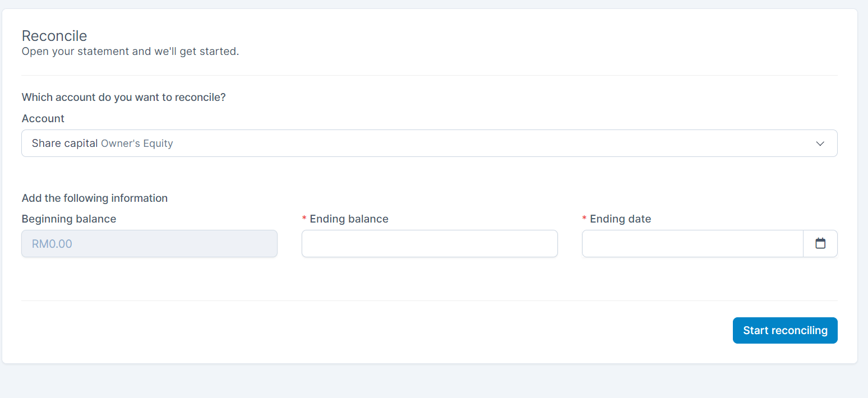This screenshot has height=398, width=868.
Task: Click the disabled RM0.00 Beginning balance field
Action: [x=149, y=244]
